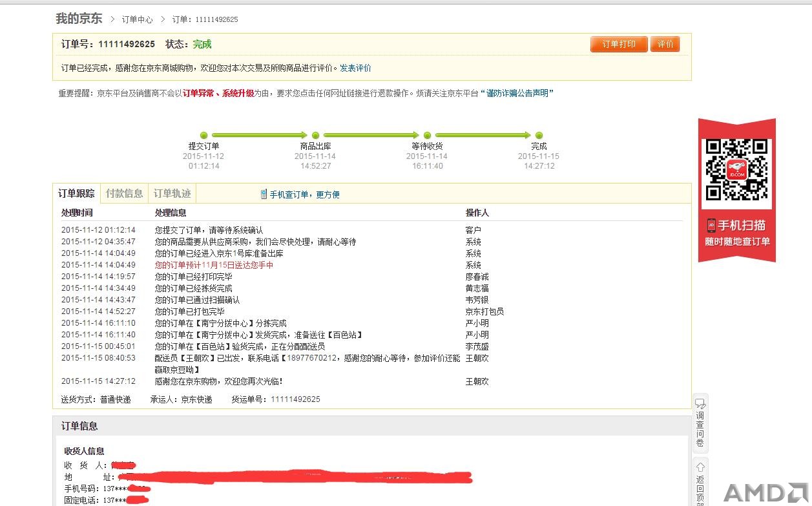Click the 操作人 column header
Viewport: 812px width, 506px height.
point(477,213)
